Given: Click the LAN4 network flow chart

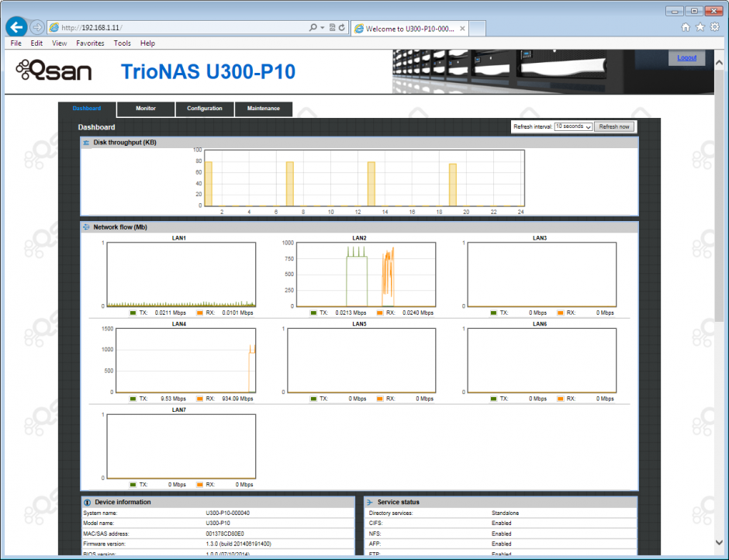Looking at the screenshot, I should pyautogui.click(x=185, y=361).
